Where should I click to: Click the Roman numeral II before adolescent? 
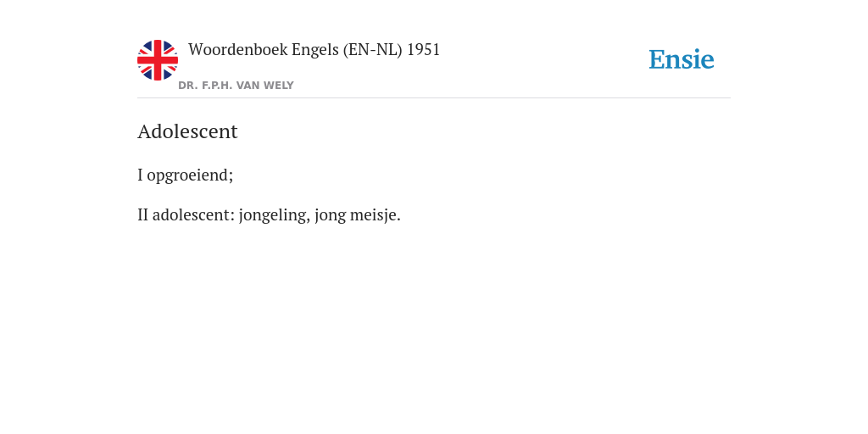[142, 214]
